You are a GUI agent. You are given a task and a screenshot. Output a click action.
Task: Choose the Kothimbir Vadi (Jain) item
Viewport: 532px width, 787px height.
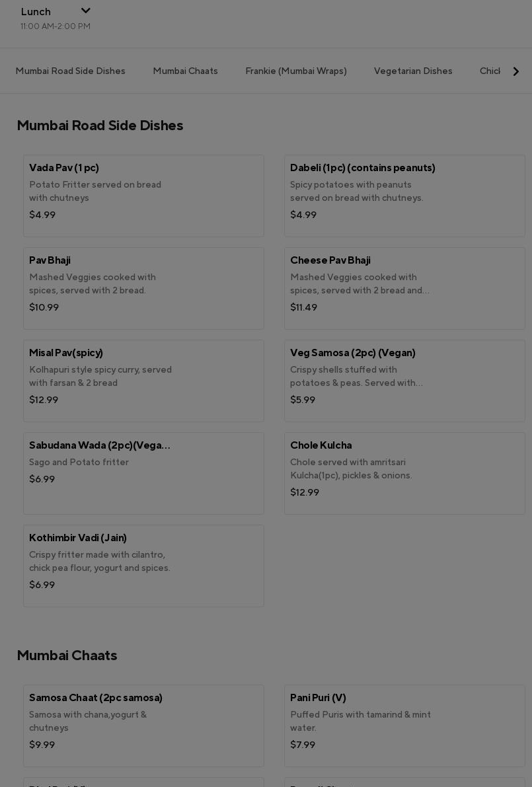pyautogui.click(x=143, y=566)
